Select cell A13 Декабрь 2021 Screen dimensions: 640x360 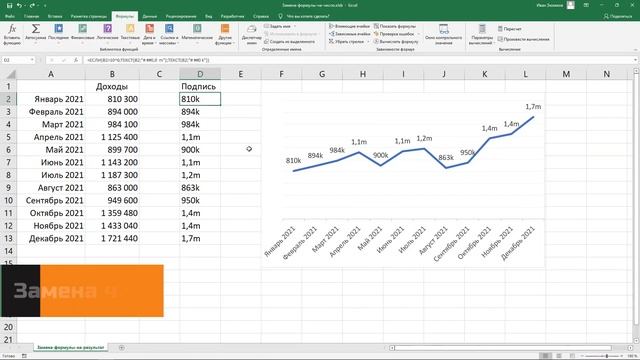click(51, 238)
